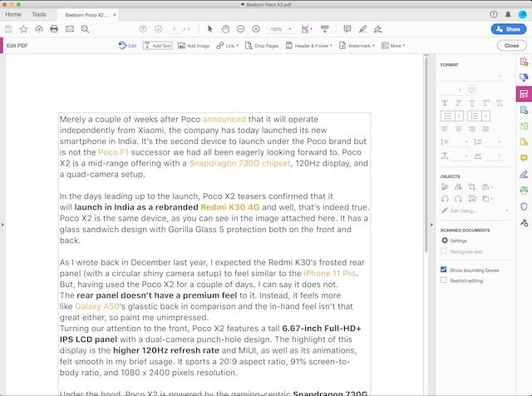Screen dimensions: 532x396
Task: Click the Add Text tool
Action: tap(157, 46)
